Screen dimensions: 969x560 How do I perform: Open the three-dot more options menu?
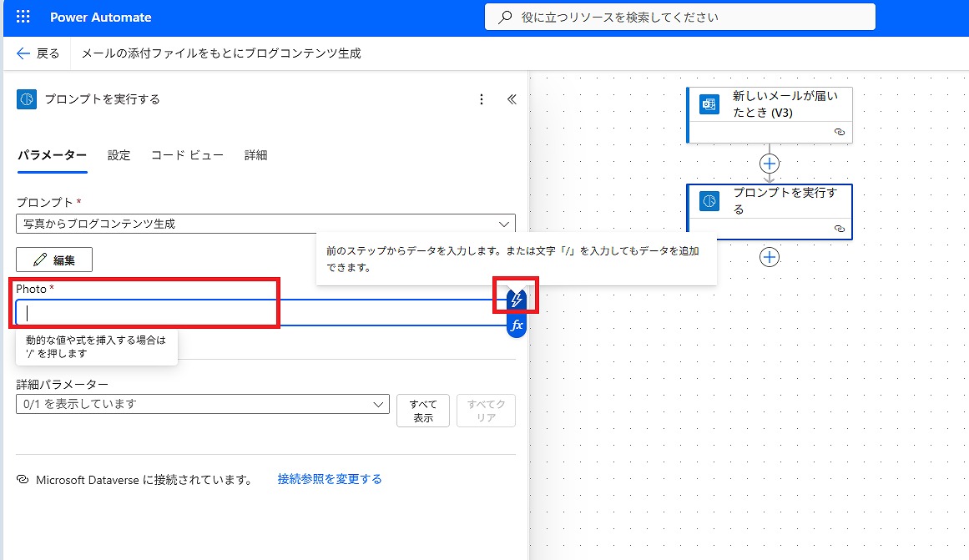(481, 99)
